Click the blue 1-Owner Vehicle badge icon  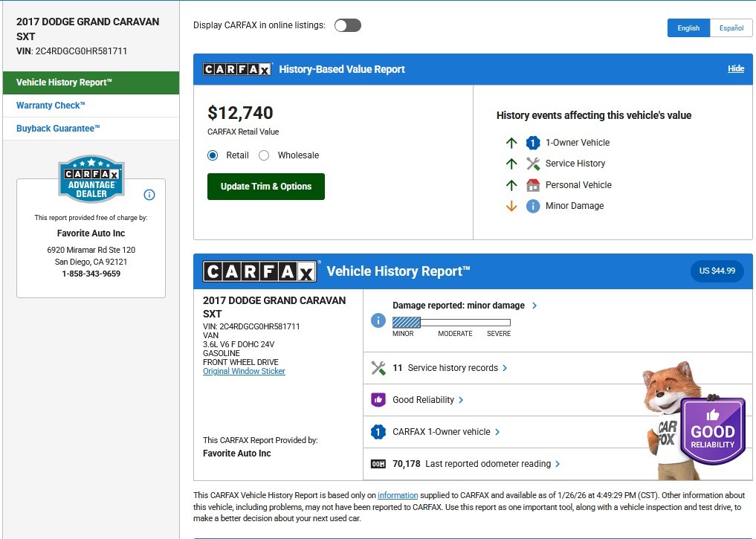pos(533,143)
